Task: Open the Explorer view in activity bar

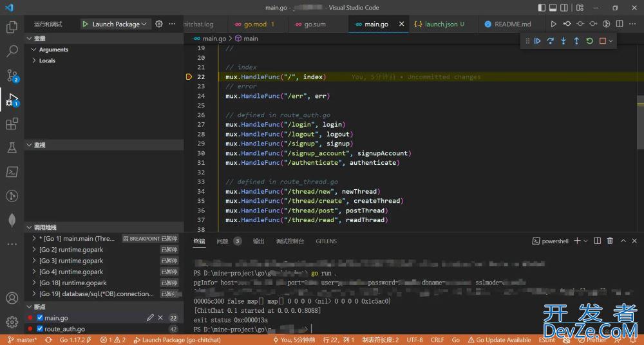Action: (12, 27)
